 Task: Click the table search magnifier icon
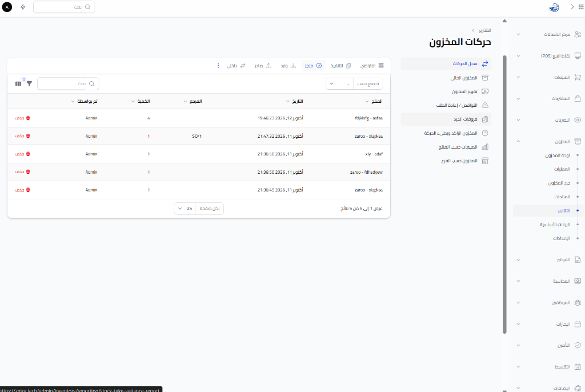point(92,83)
